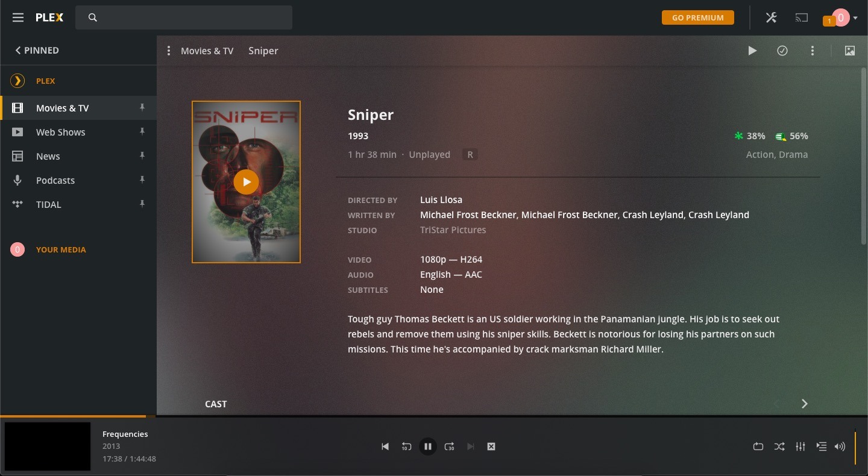Screen dimensions: 868x476
Task: Mark Sniper as played
Action: coord(782,51)
